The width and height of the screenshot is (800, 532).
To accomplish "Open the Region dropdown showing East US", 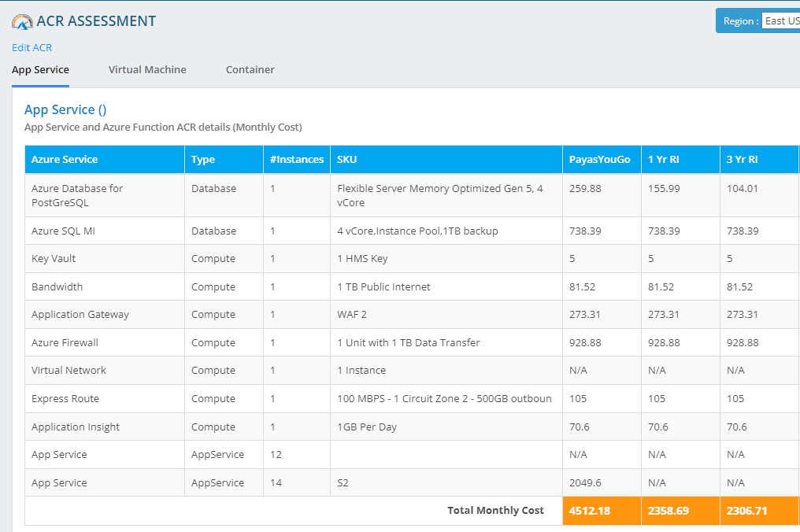I will tap(780, 21).
